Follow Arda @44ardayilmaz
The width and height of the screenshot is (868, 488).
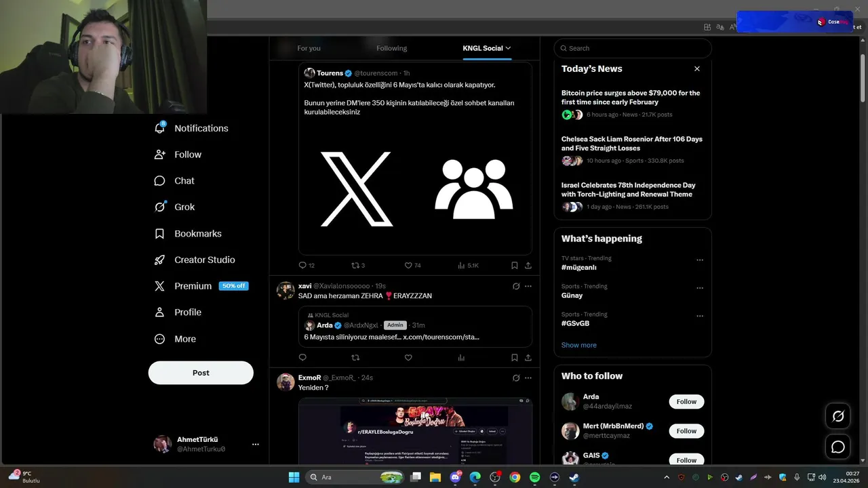(x=686, y=401)
